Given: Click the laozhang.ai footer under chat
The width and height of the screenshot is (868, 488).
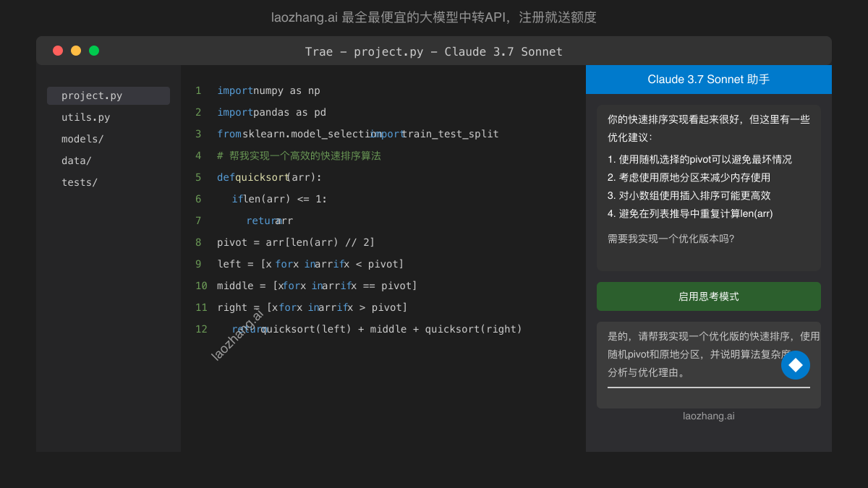Looking at the screenshot, I should (x=709, y=416).
